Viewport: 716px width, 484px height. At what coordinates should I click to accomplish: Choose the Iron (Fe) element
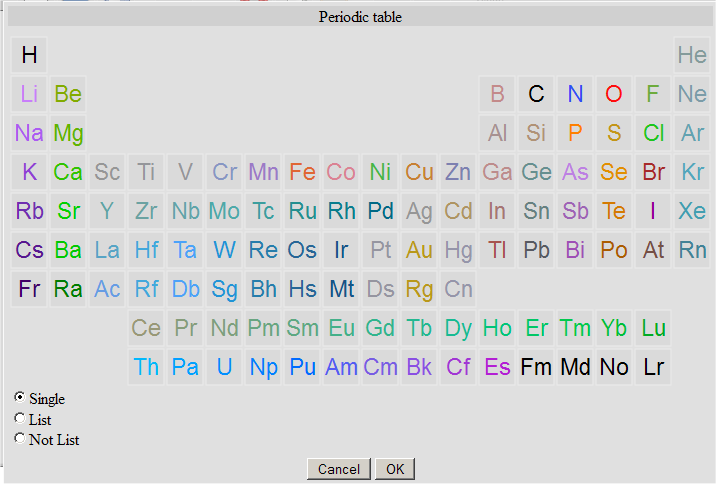pos(302,172)
